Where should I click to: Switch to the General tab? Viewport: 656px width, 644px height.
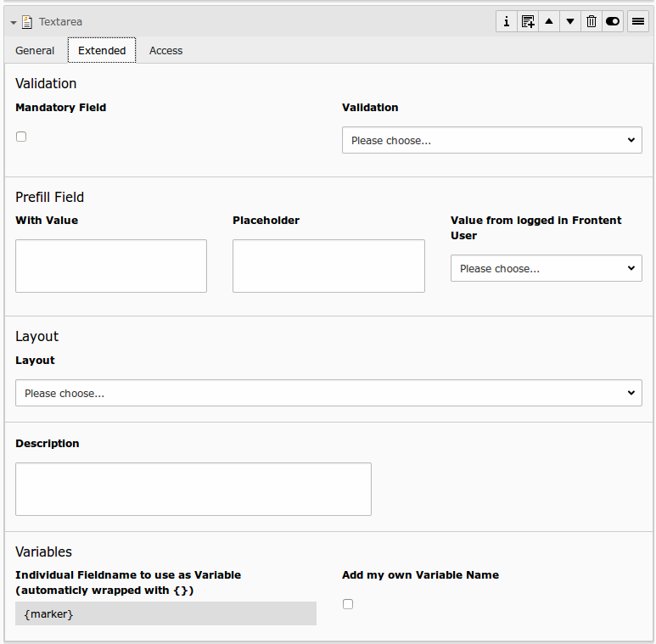35,50
